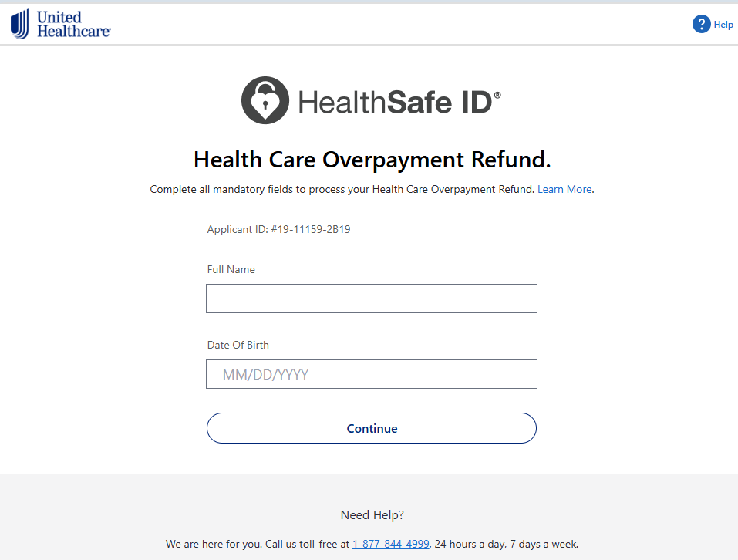This screenshot has width=738, height=560.
Task: Click the Help text label
Action: 723,24
